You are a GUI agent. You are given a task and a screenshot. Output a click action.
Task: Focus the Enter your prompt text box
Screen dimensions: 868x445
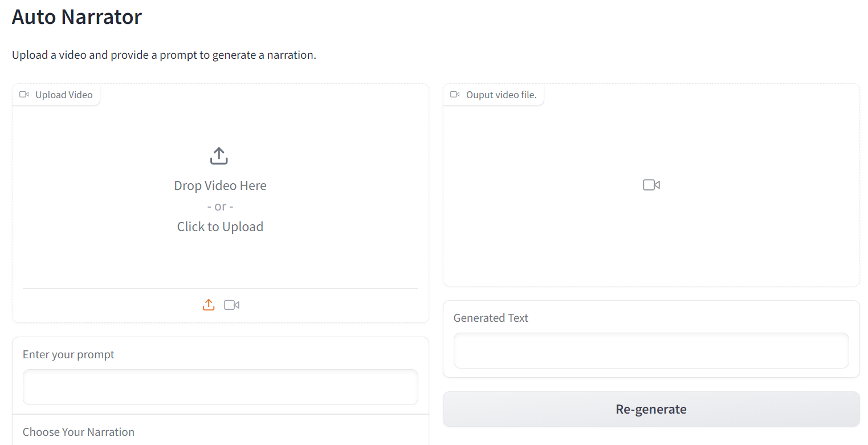coord(220,387)
